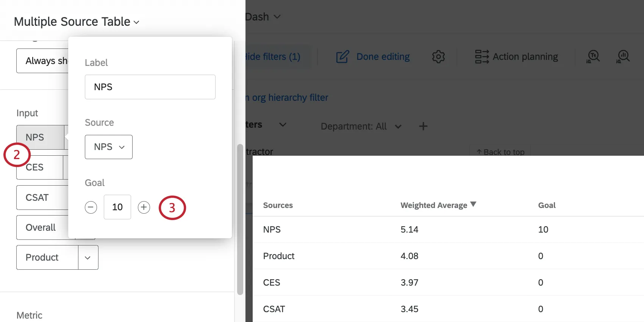Open the Source NPS dropdown

(x=109, y=147)
